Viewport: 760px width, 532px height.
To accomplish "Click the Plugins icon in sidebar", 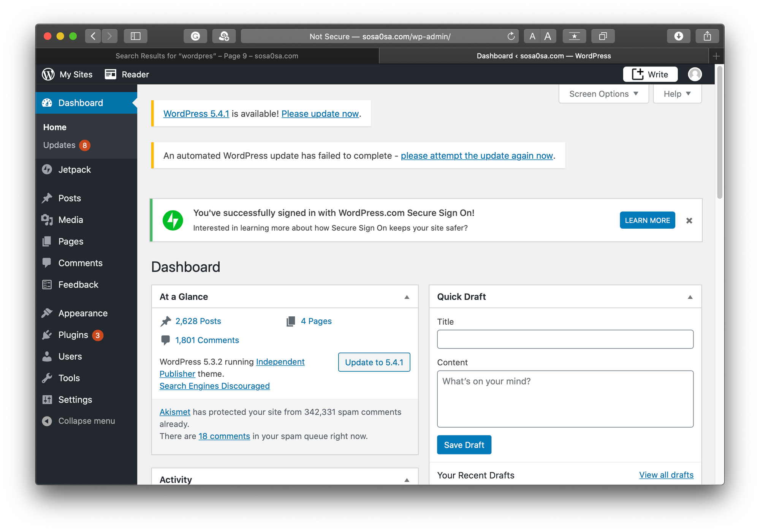I will (x=49, y=335).
